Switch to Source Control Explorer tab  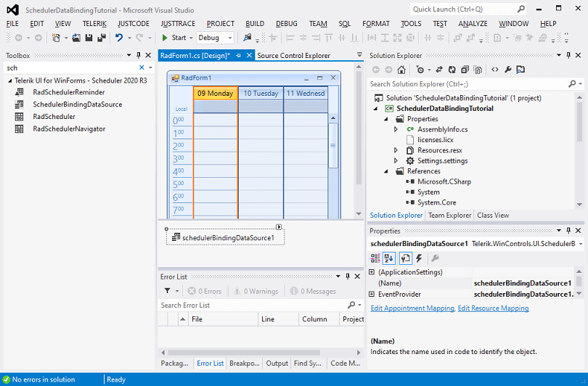[x=293, y=55]
